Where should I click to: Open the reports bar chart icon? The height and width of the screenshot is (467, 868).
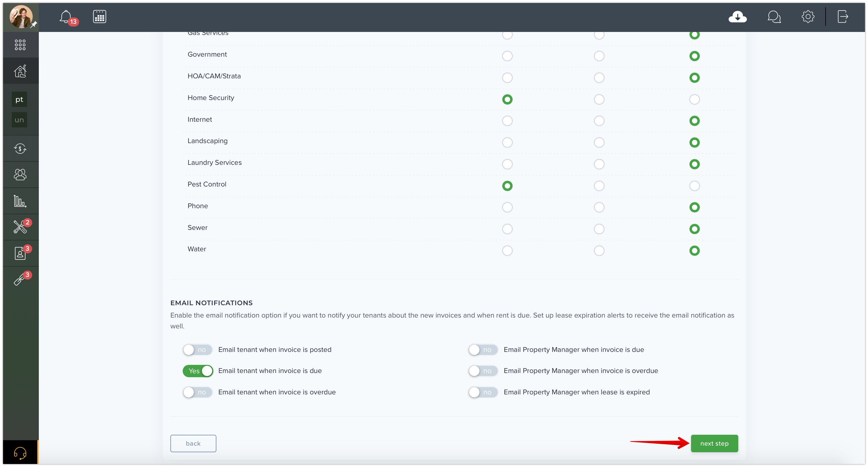[x=20, y=201]
